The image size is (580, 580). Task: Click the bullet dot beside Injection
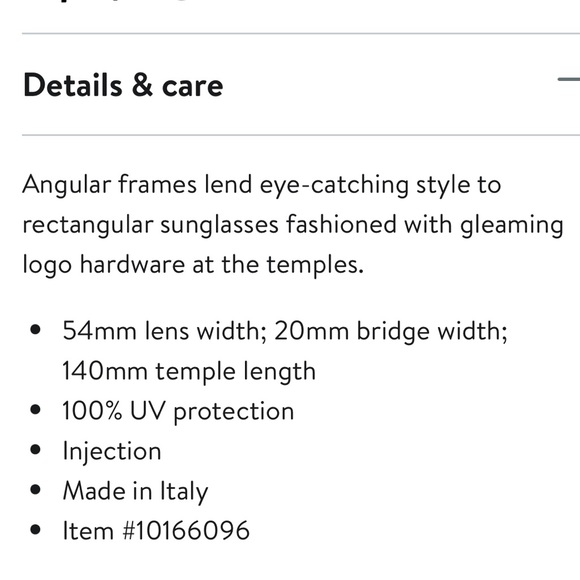pyautogui.click(x=36, y=450)
